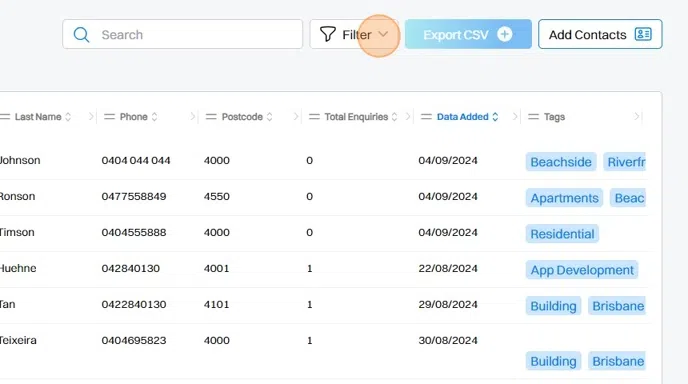Image resolution: width=688 pixels, height=384 pixels.
Task: Click the drag handle icon beside Postcode header
Action: tap(211, 117)
